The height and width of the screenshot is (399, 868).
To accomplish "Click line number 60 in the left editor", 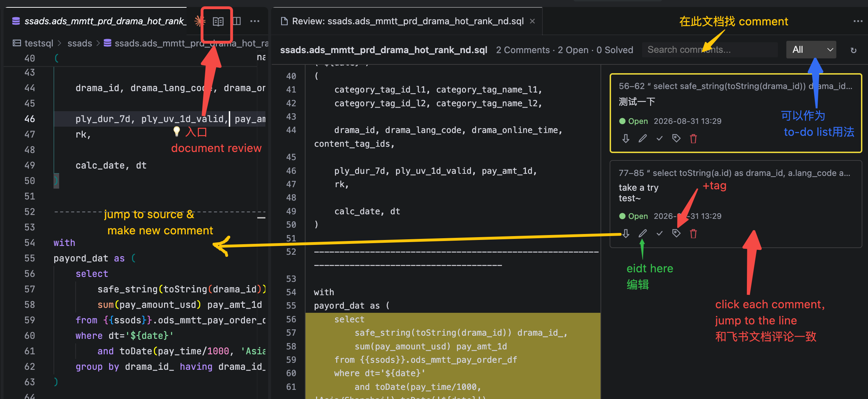I will [x=30, y=336].
